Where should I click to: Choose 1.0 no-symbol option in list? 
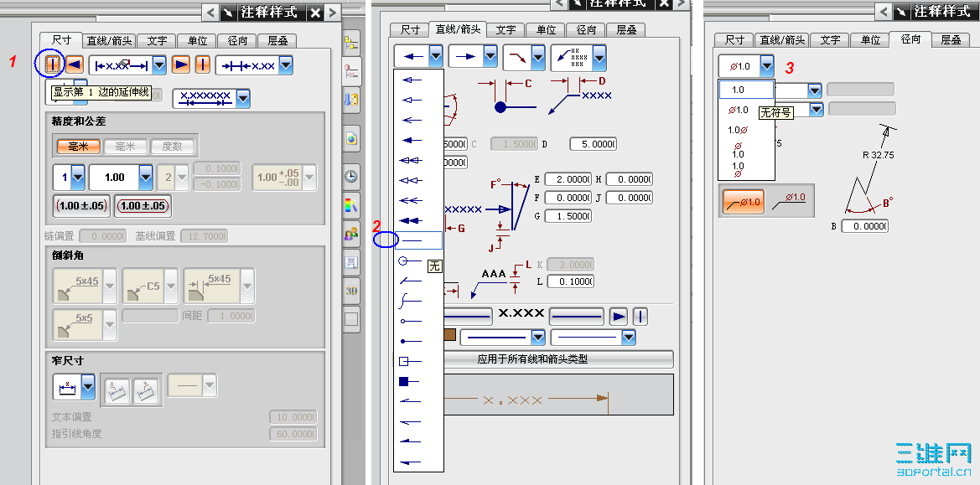(x=746, y=90)
